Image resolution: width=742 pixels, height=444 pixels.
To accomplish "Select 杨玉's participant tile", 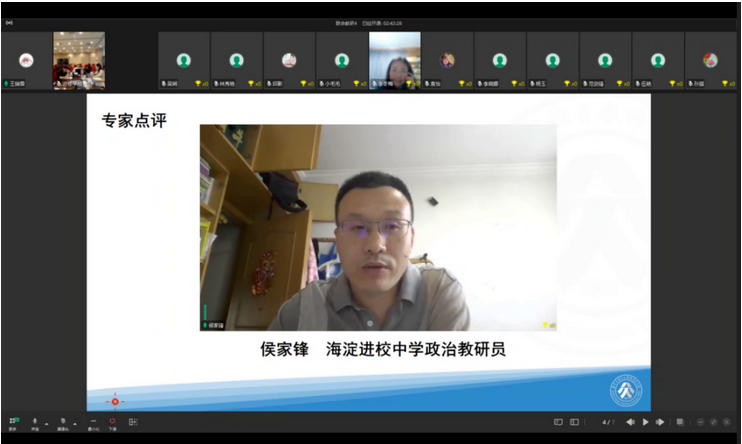I will pyautogui.click(x=553, y=61).
